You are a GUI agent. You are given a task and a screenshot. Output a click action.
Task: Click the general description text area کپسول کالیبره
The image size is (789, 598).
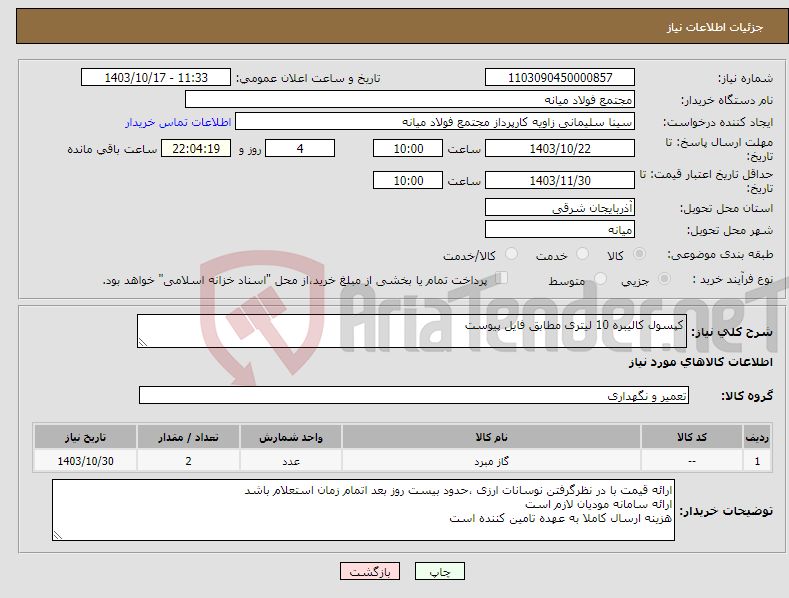coord(412,331)
